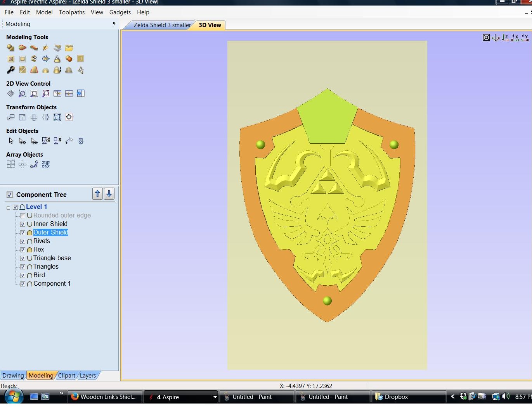Click the Ungroup objects icon
532x407 pixels.
[57, 141]
